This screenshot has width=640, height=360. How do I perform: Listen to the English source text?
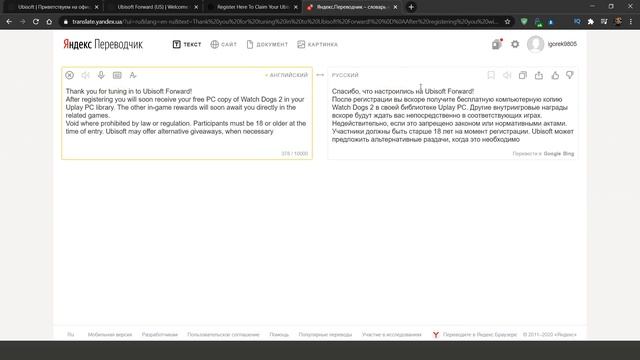click(85, 75)
